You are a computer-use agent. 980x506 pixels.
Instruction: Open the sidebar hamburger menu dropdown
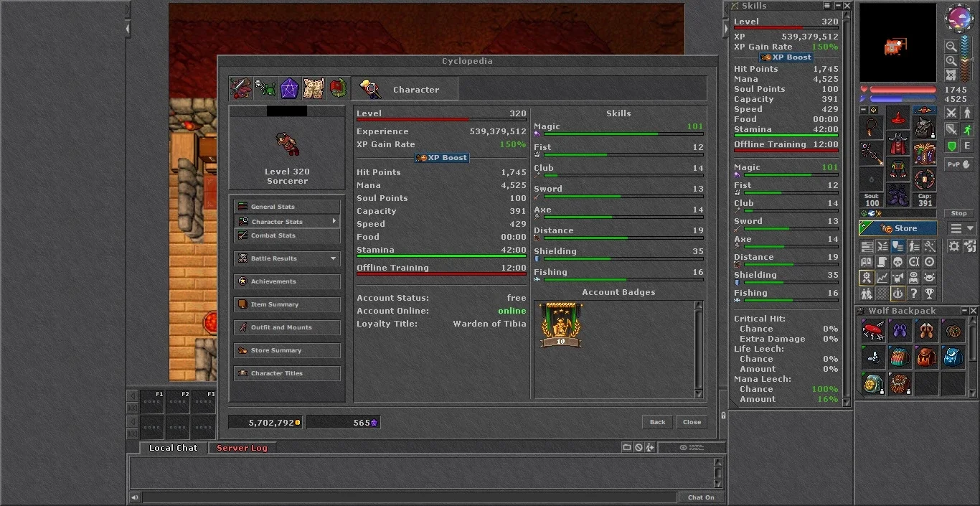click(963, 228)
